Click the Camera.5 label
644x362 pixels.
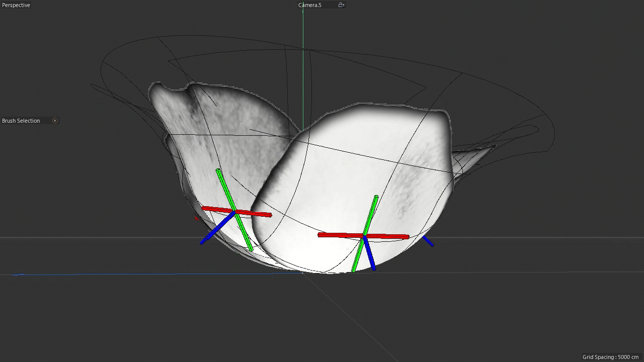tap(310, 5)
